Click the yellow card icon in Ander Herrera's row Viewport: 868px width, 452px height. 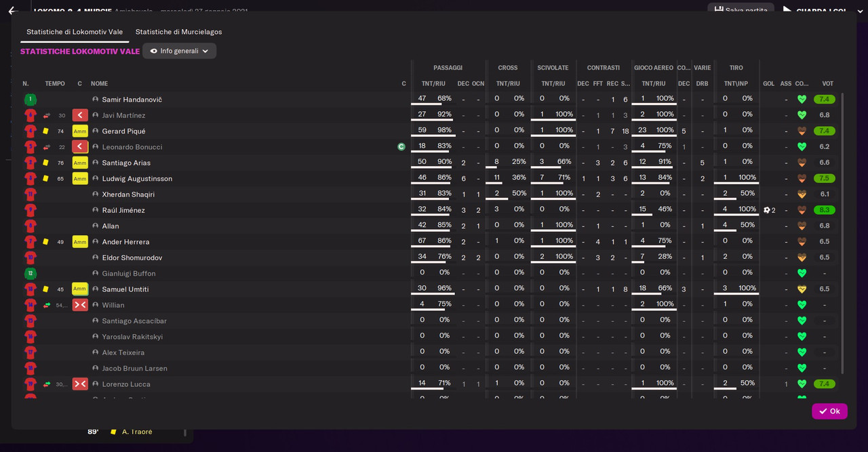click(x=46, y=242)
